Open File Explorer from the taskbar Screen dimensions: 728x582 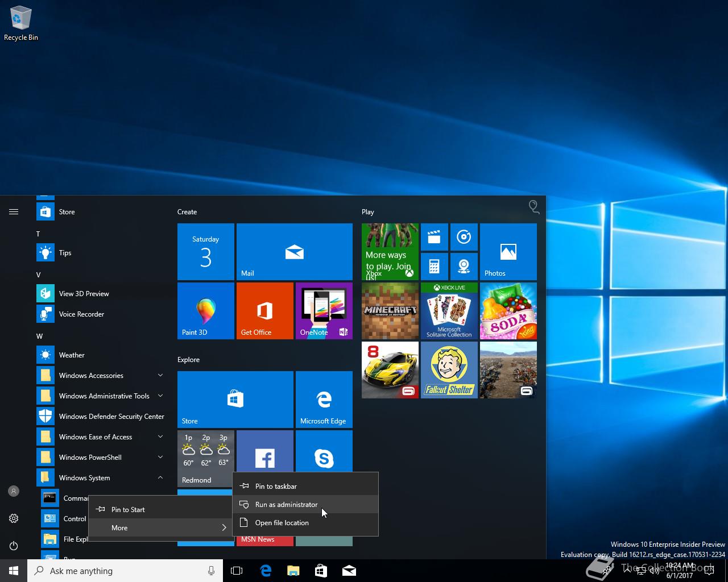293,571
